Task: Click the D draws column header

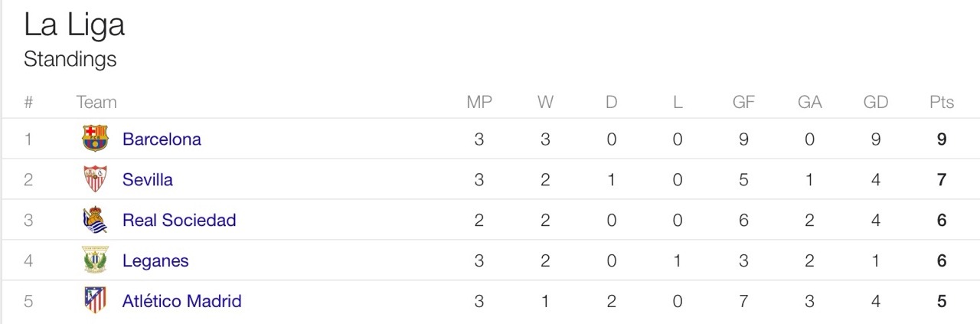Action: [611, 102]
